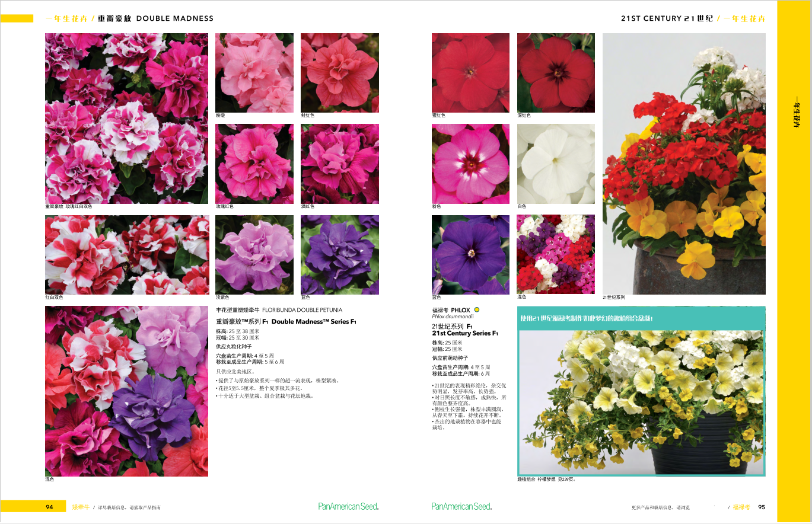Click the purple double petunia photo labeled 蓝色
Image resolution: width=812 pixels, height=524 pixels.
340,255
